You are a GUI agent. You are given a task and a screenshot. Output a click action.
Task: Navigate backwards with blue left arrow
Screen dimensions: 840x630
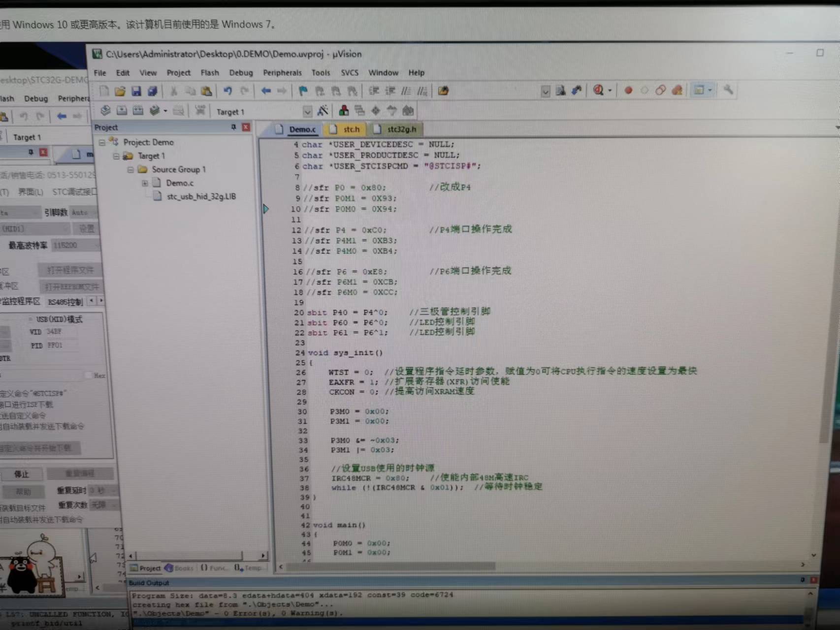tap(266, 91)
